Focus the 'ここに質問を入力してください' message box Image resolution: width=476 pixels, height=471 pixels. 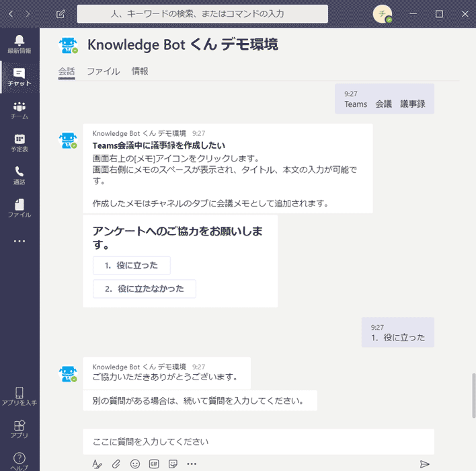point(258,441)
